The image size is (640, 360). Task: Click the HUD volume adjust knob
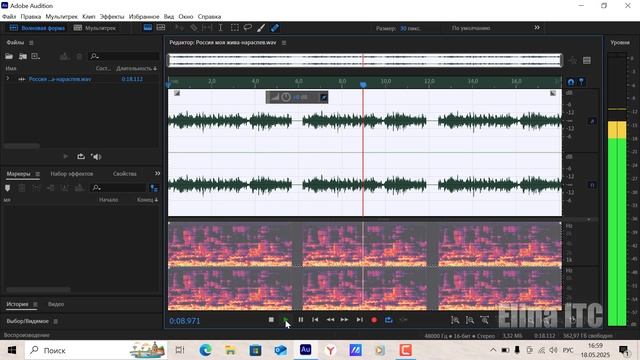click(x=286, y=97)
